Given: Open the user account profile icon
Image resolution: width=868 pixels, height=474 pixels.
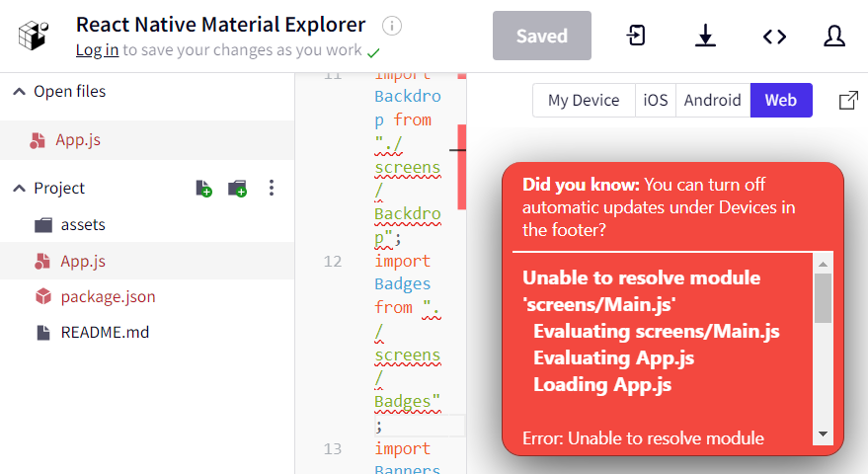Looking at the screenshot, I should tap(834, 36).
